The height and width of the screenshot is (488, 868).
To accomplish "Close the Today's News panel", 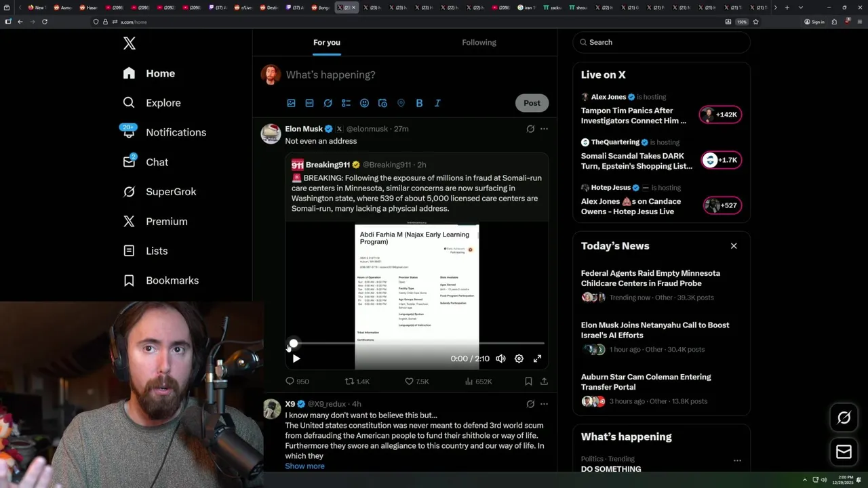I will 734,246.
